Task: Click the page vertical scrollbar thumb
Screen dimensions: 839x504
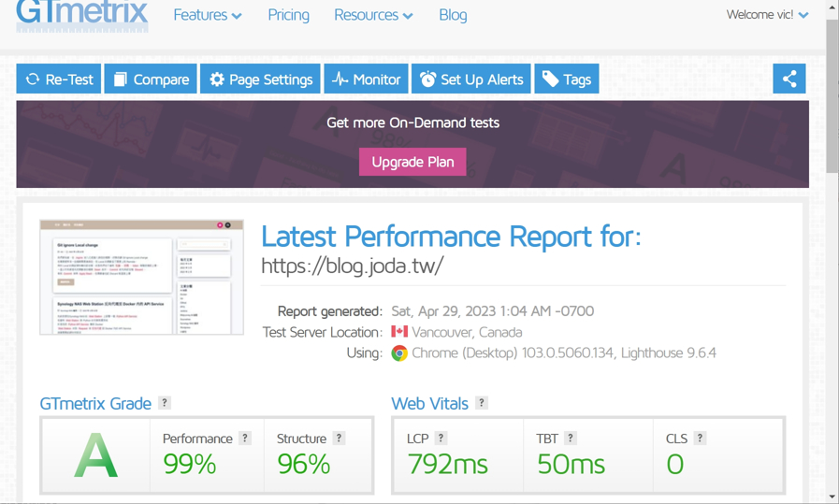Action: (832, 96)
